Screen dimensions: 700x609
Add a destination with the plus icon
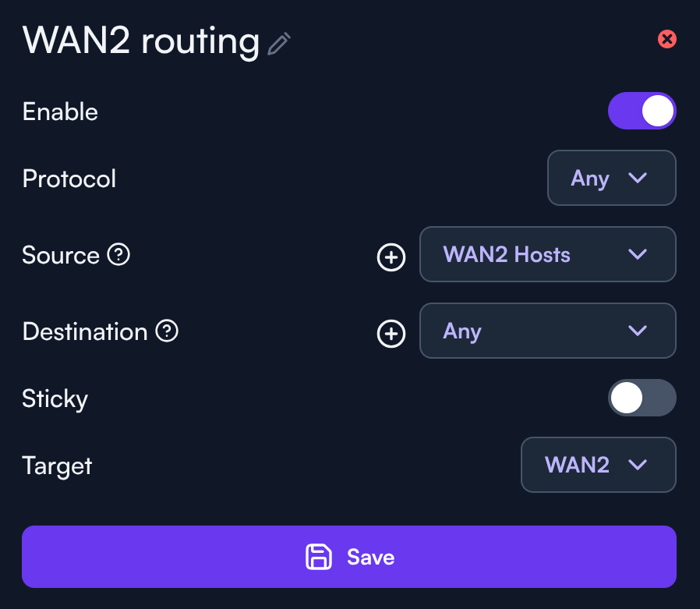pos(391,334)
